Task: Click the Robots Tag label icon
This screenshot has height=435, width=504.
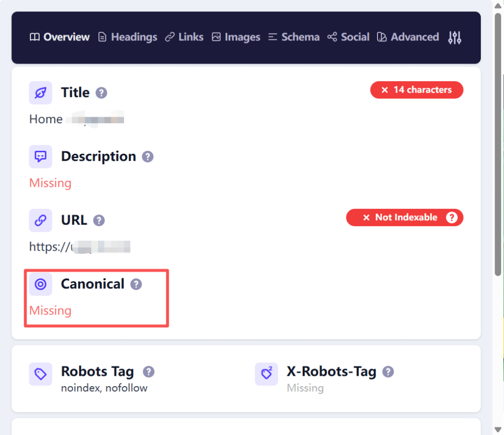Action: (40, 374)
